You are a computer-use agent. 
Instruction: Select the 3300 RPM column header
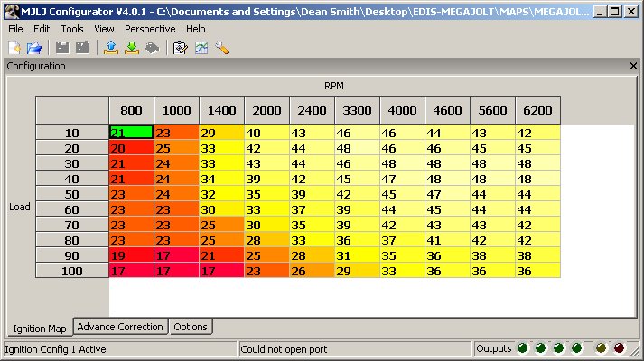[x=358, y=110]
